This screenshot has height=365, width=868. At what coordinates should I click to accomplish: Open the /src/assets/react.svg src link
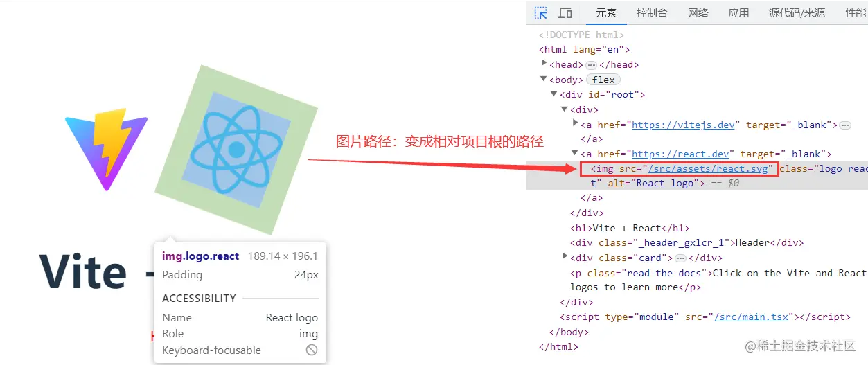[x=707, y=168]
